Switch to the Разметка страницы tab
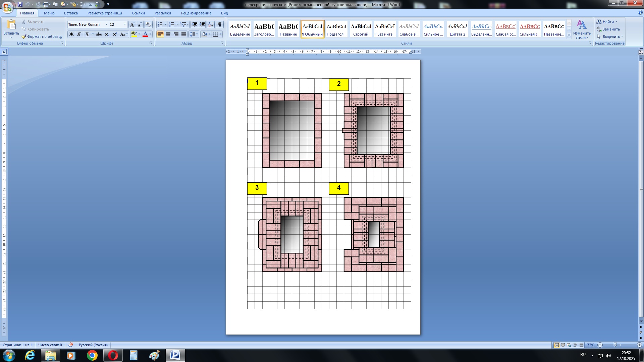644x362 pixels. click(x=105, y=13)
